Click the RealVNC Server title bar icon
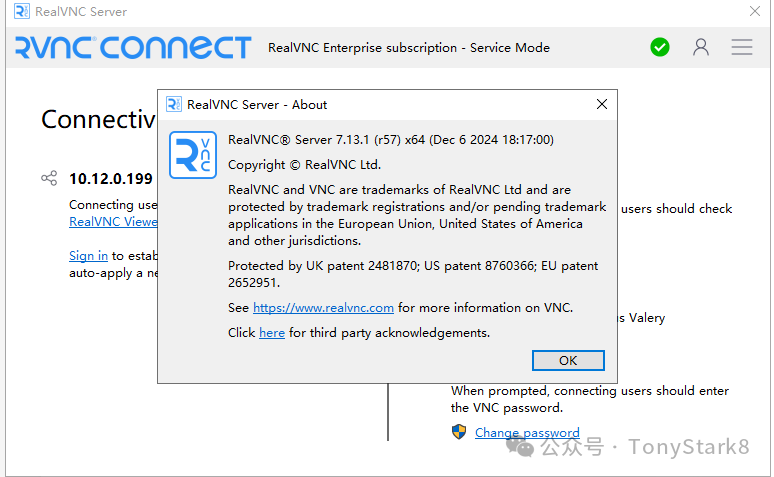 click(22, 11)
